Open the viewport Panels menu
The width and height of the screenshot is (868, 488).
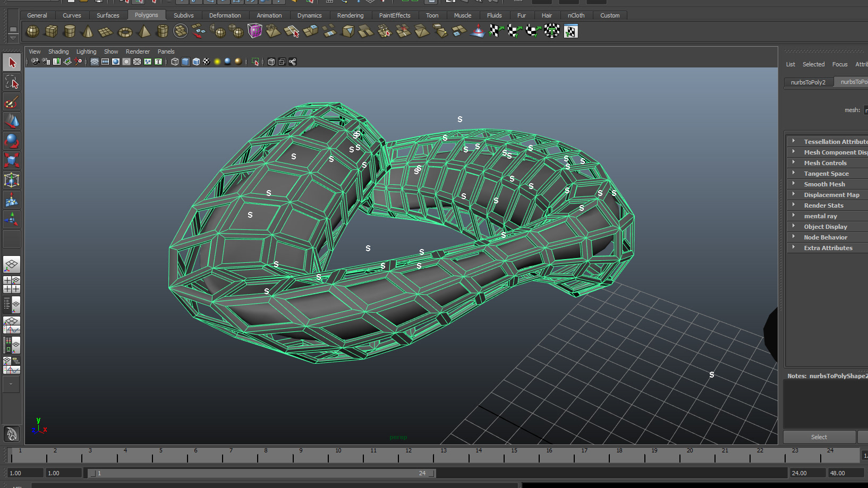pyautogui.click(x=166, y=52)
